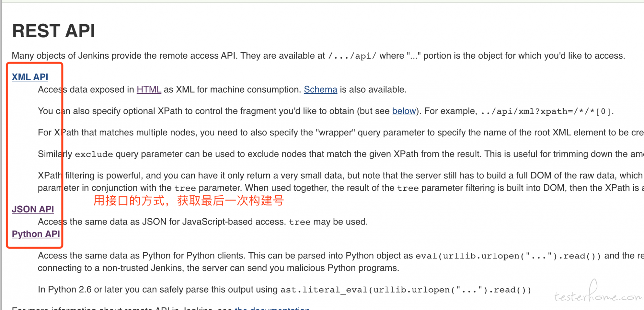Click the REST API heading
This screenshot has width=644, height=310.
tap(54, 31)
